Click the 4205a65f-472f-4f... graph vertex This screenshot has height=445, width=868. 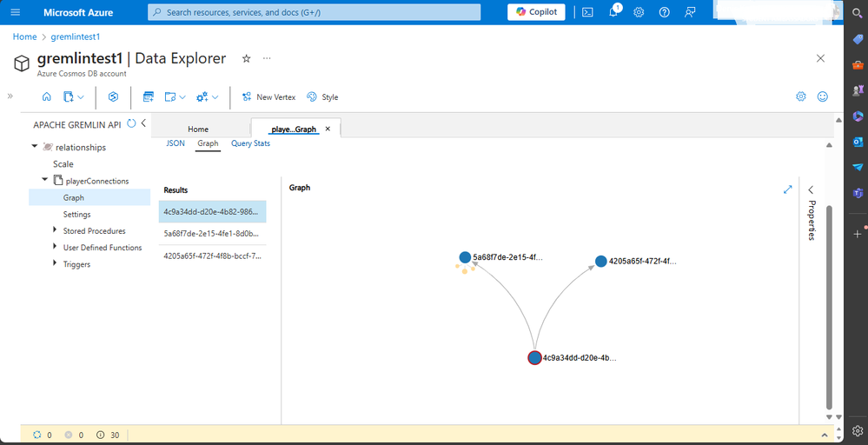coord(601,262)
